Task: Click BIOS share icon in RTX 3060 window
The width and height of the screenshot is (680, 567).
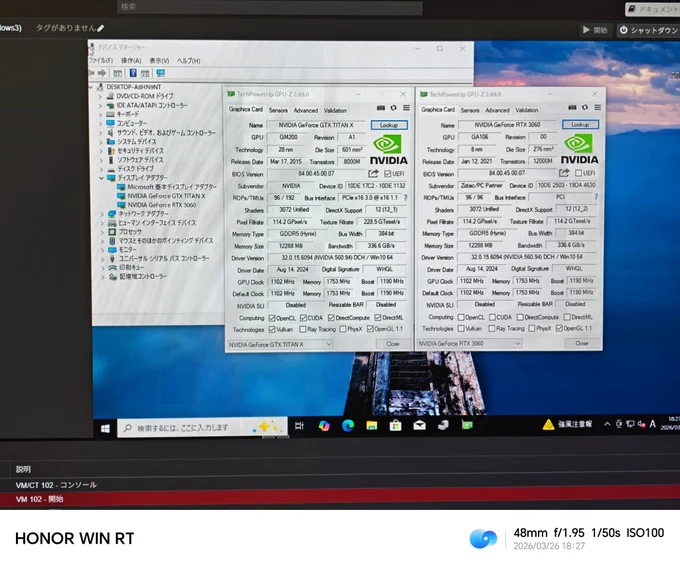Action: [564, 173]
